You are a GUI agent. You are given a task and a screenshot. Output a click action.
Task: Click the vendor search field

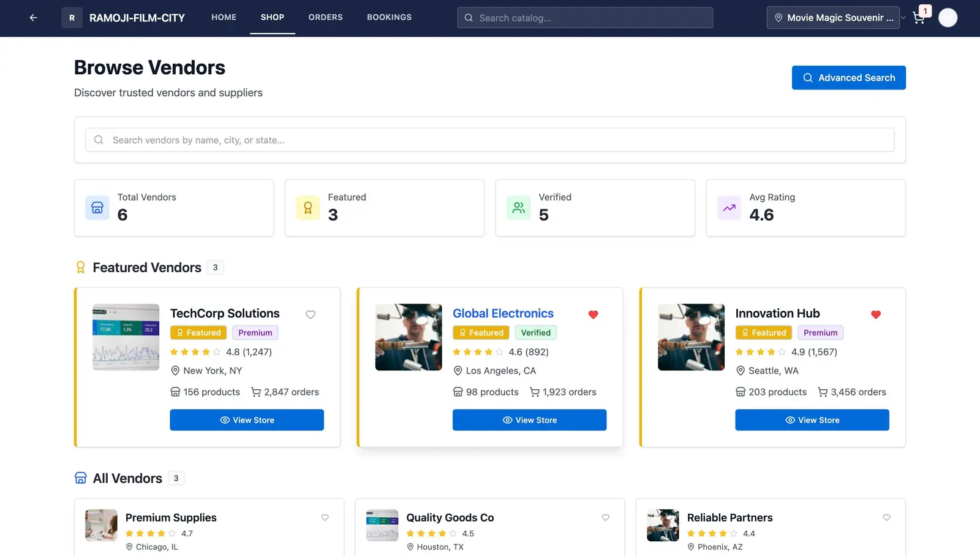(490, 140)
